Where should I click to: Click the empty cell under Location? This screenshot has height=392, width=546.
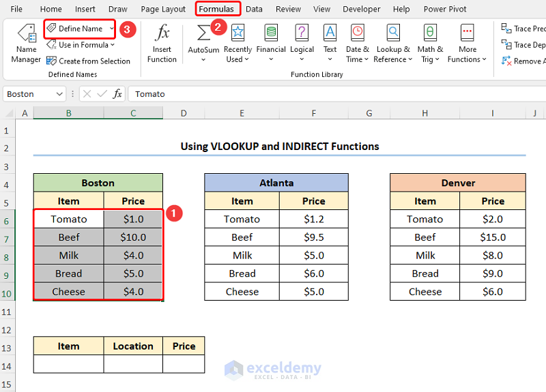coord(133,364)
